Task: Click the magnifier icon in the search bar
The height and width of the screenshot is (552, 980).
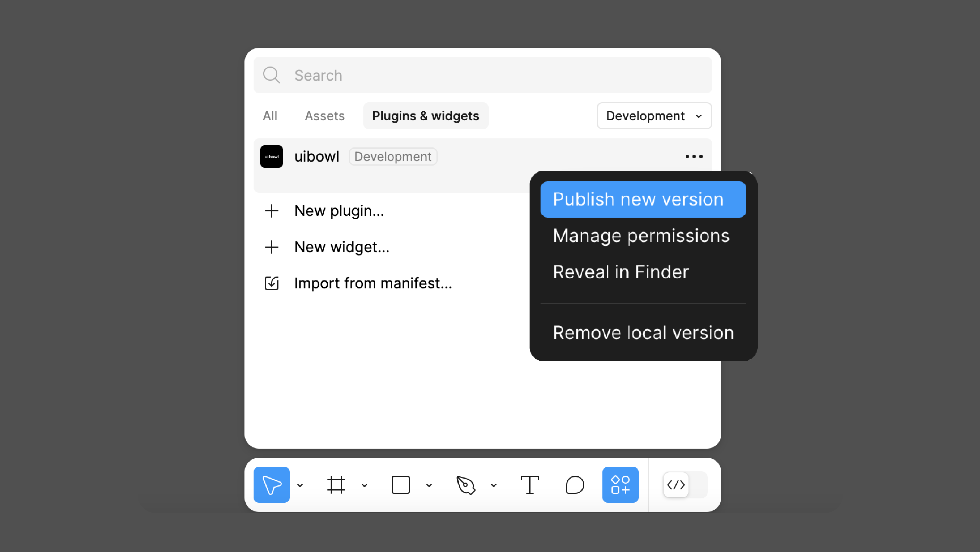Action: coord(272,75)
